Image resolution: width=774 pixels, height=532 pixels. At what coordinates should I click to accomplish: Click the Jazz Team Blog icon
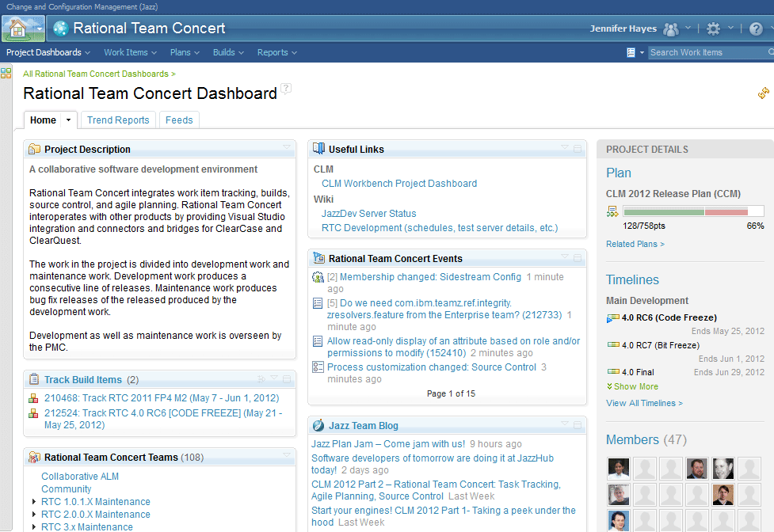coord(318,425)
